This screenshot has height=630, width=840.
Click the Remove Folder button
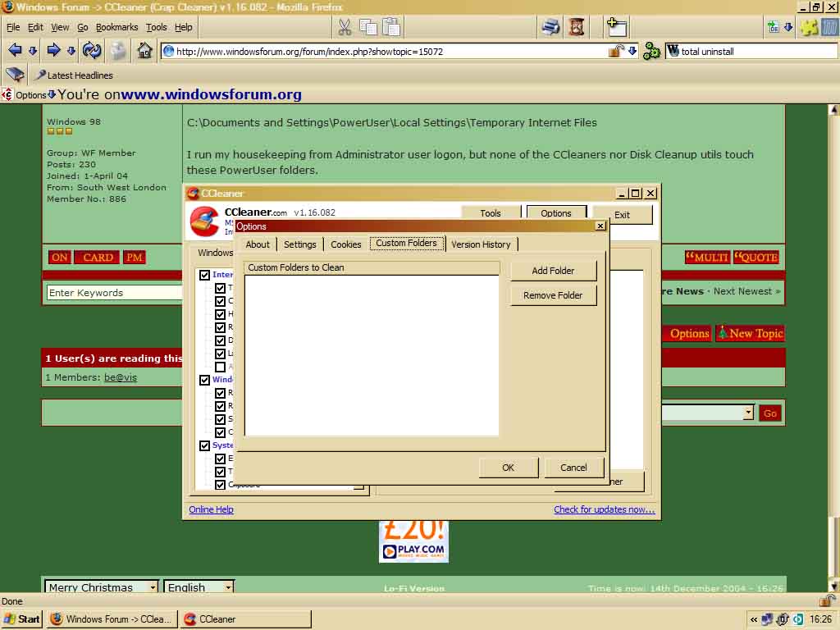click(x=553, y=295)
